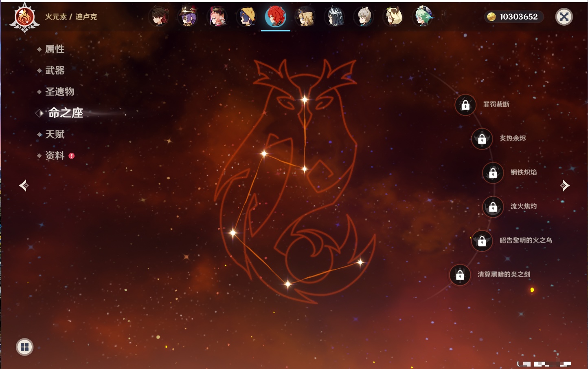Open the 圣遗物 artifacts menu

point(59,92)
